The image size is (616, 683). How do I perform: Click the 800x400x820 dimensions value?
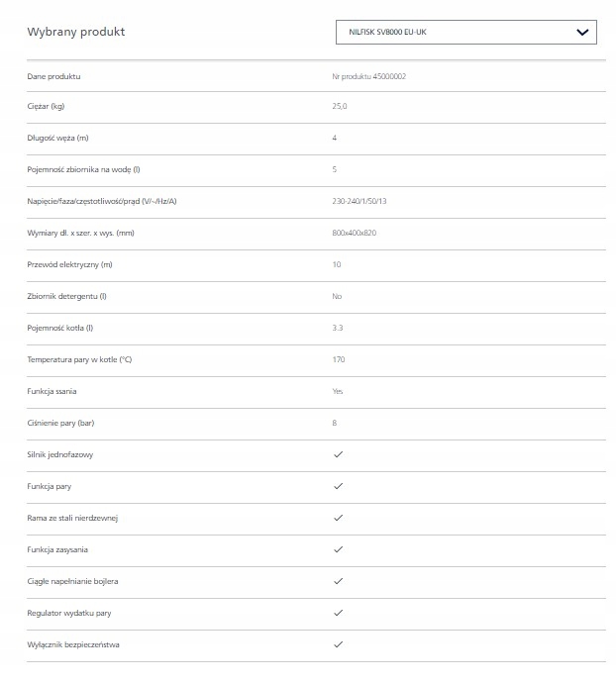click(x=355, y=233)
